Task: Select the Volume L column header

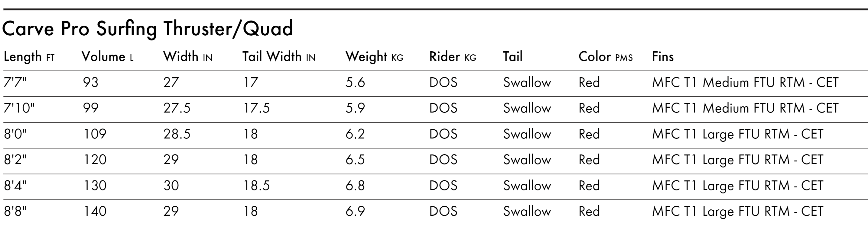Action: [108, 56]
